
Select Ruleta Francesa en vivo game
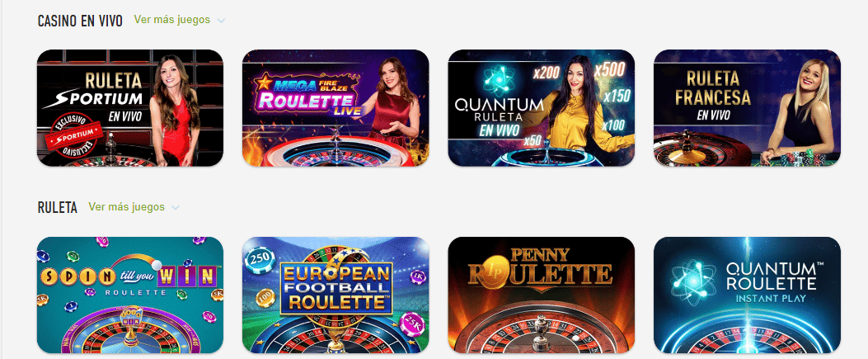tap(747, 108)
